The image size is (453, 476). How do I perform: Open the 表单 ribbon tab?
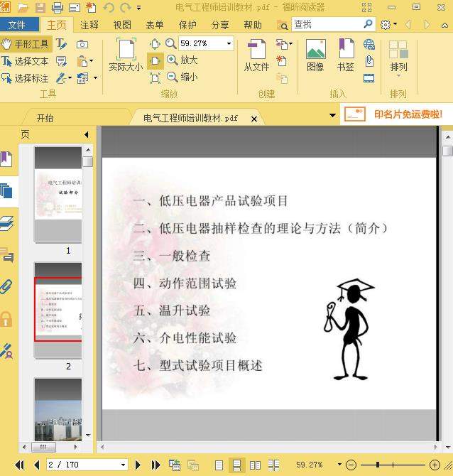(155, 25)
